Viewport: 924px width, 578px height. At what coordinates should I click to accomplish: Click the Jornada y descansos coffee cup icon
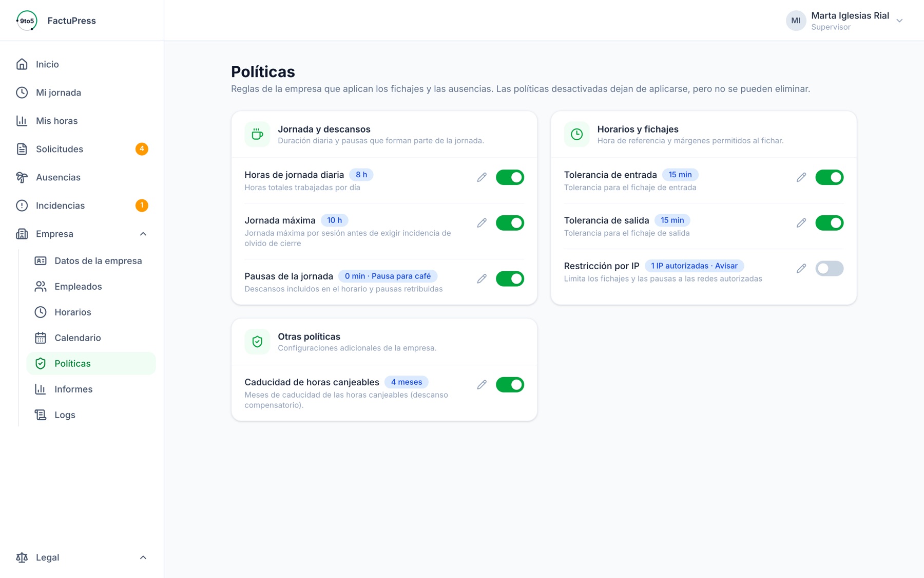pyautogui.click(x=257, y=135)
